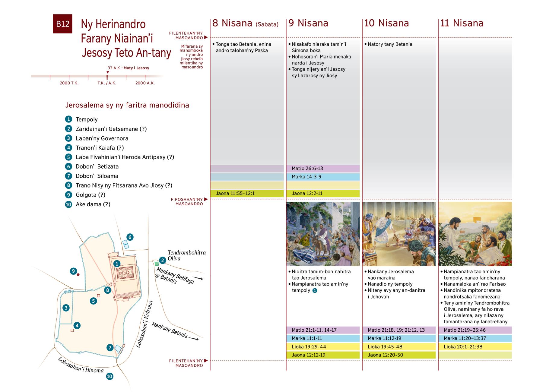Click map marker 2 beside Tendrombohitra Oliva
This screenshot has width=543, height=392.
163,260
